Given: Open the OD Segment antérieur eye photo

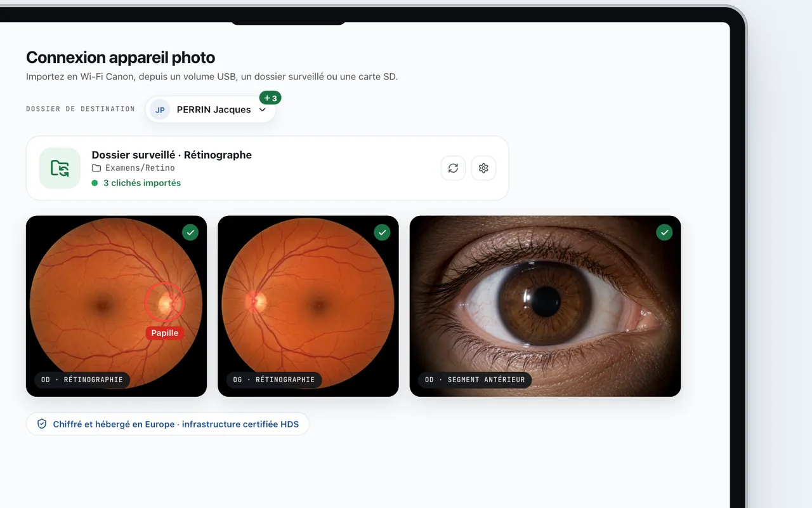Looking at the screenshot, I should [546, 306].
